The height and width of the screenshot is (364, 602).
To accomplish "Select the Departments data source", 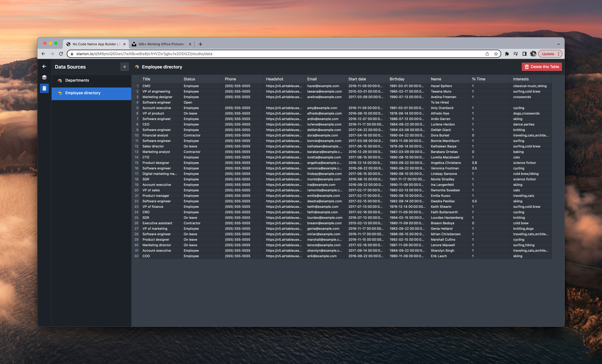I will pyautogui.click(x=91, y=80).
